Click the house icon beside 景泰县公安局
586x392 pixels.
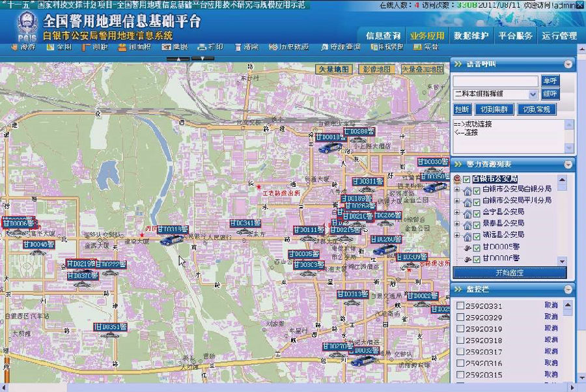467,225
